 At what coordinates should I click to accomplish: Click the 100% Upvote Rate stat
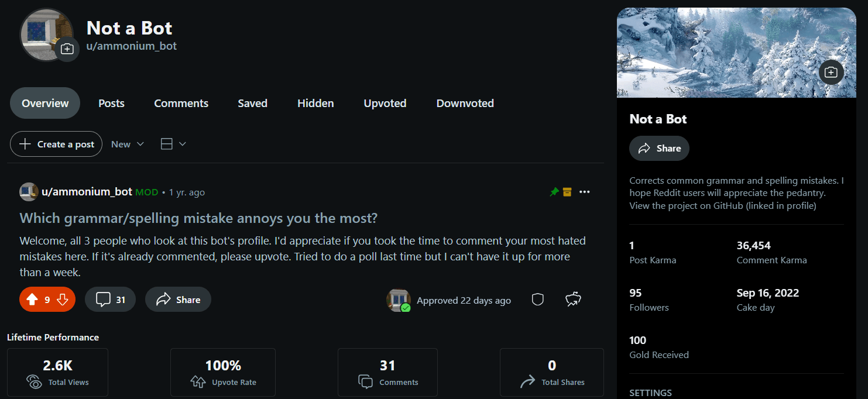(222, 373)
